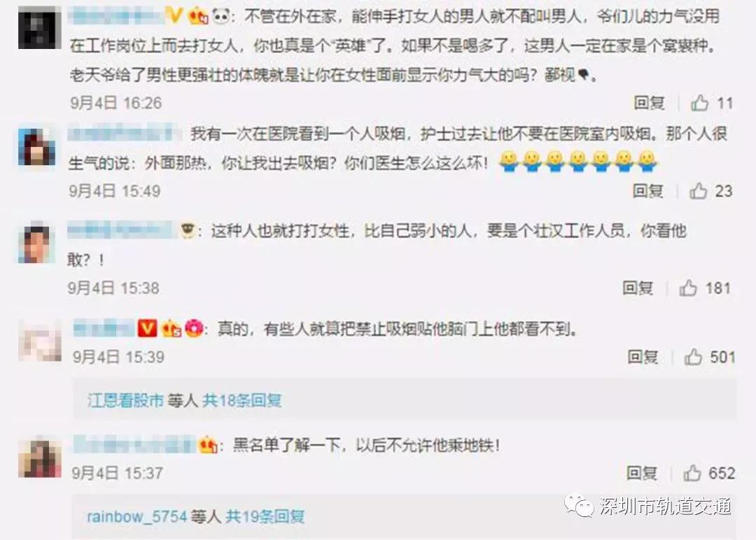The height and width of the screenshot is (540, 756).
Task: Like the comment with 181 likes
Action: tap(688, 288)
